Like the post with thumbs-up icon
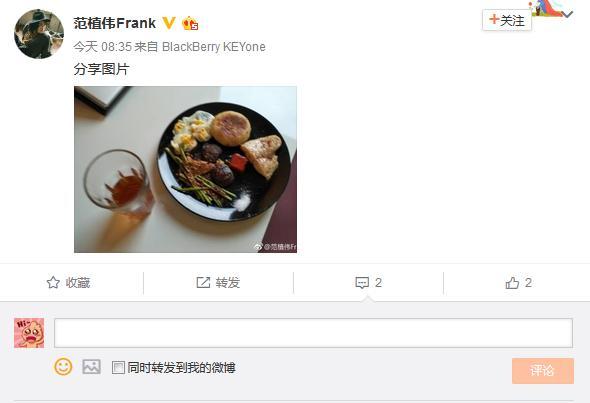Image resolution: width=590 pixels, height=403 pixels. coord(512,283)
